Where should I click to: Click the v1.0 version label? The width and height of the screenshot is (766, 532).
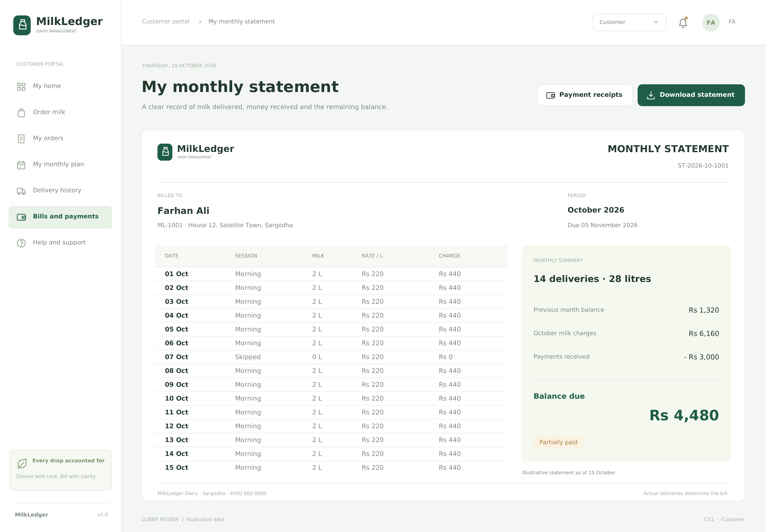103,515
